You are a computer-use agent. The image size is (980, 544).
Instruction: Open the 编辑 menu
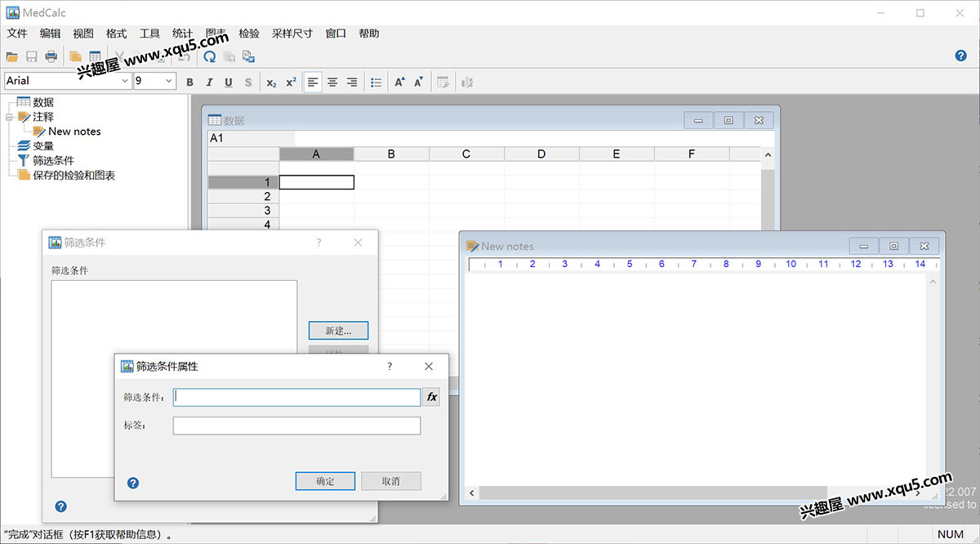[50, 33]
